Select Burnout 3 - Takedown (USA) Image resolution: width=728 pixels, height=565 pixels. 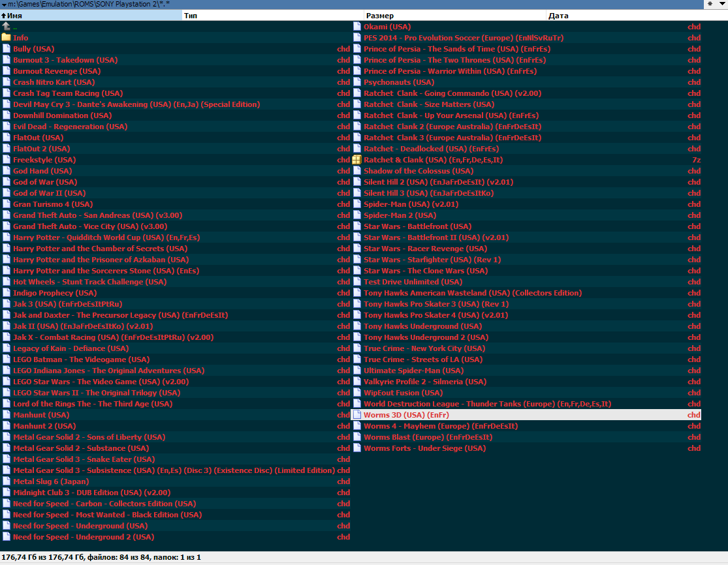point(65,60)
